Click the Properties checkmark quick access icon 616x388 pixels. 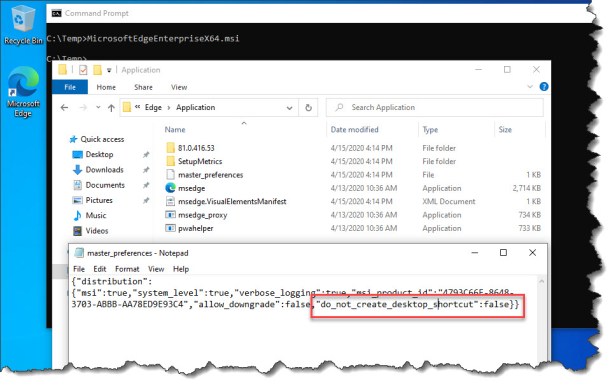point(83,70)
